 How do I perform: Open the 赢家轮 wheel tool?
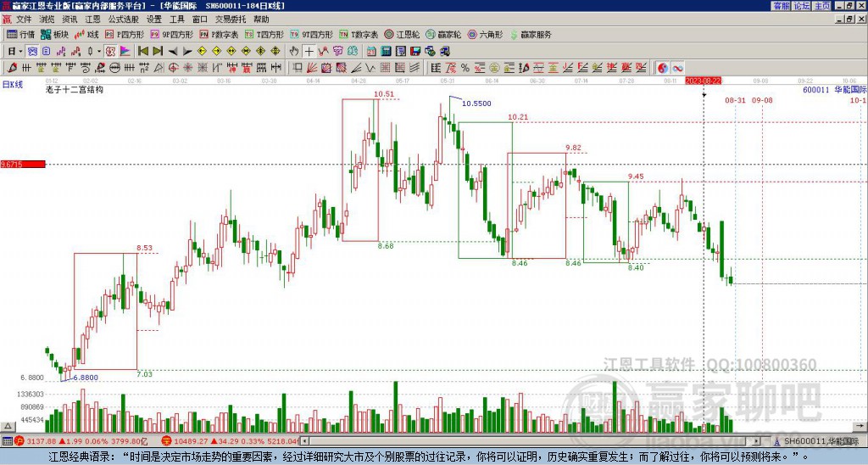[x=443, y=34]
